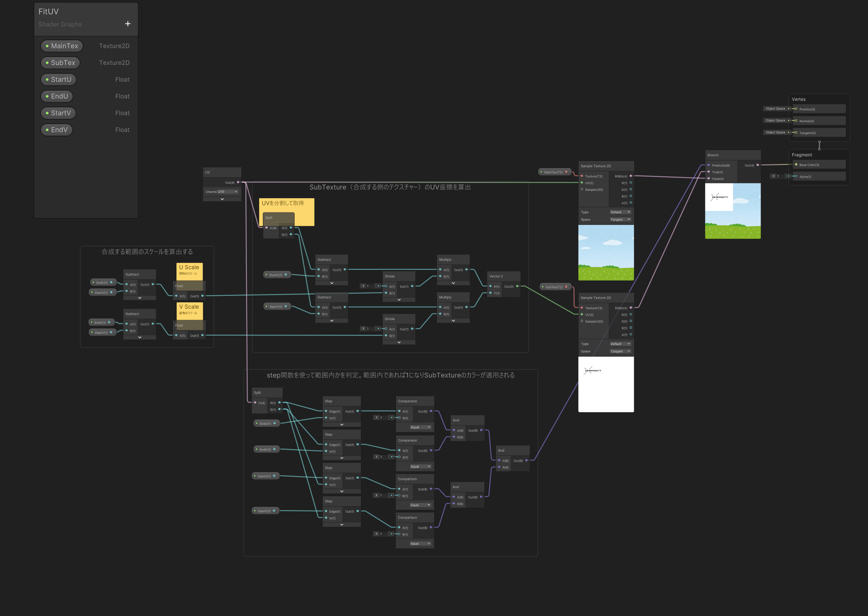Click the plus button in FitUV blackboard

click(128, 24)
